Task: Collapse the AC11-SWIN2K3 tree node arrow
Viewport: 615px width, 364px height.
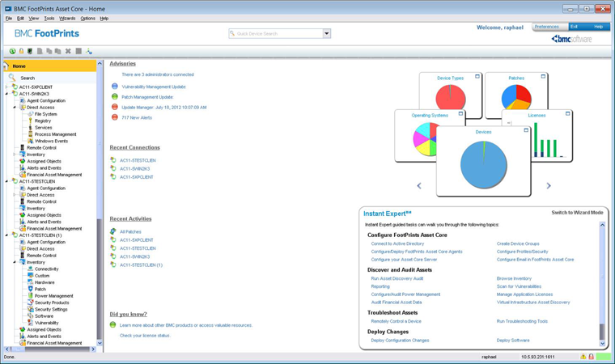Action: [6, 94]
